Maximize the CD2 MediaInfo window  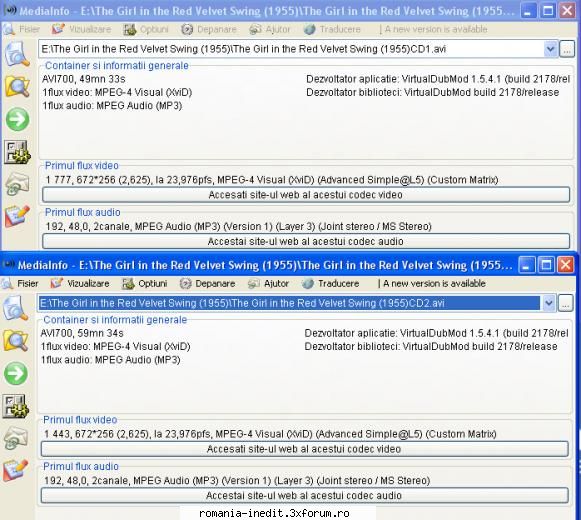546,265
